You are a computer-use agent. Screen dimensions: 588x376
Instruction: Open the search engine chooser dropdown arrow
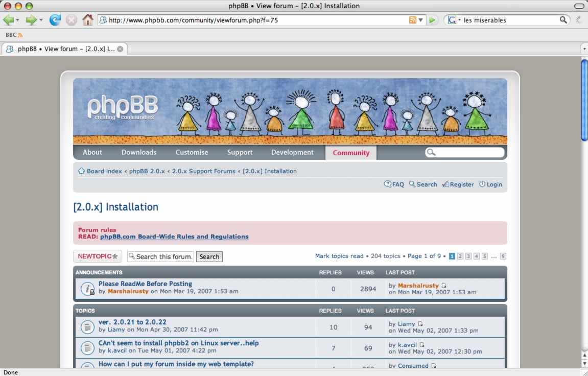(459, 20)
